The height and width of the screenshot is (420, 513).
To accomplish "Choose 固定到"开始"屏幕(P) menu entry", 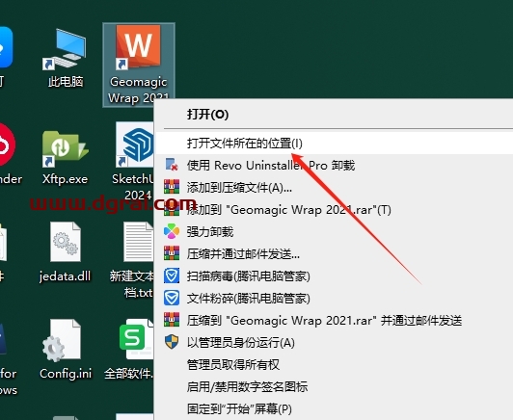I will [x=334, y=408].
